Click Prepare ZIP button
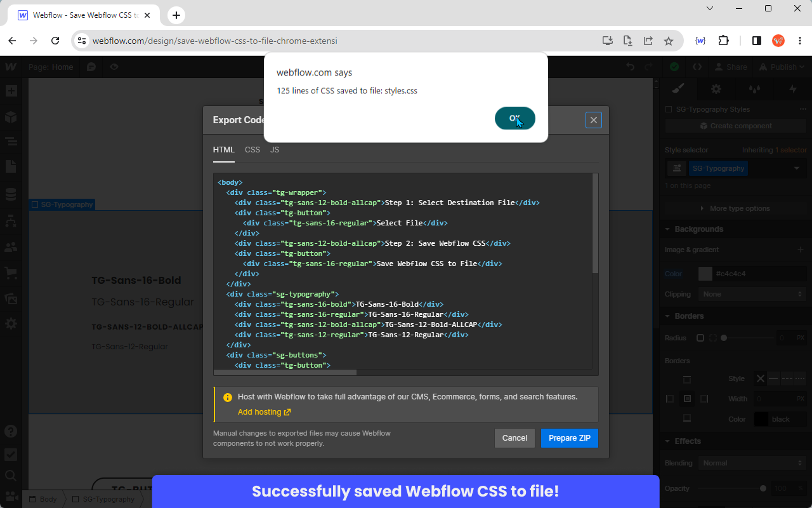 [570, 438]
